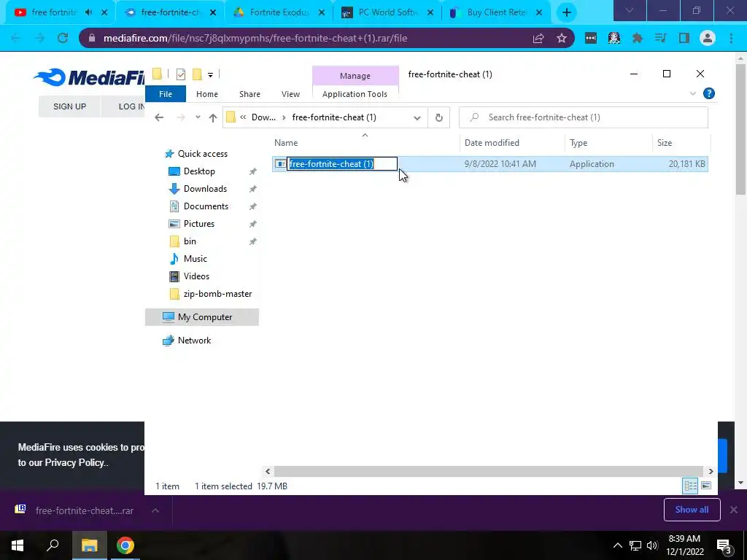Switch to details view layout icon
The height and width of the screenshot is (560, 747).
coord(690,486)
